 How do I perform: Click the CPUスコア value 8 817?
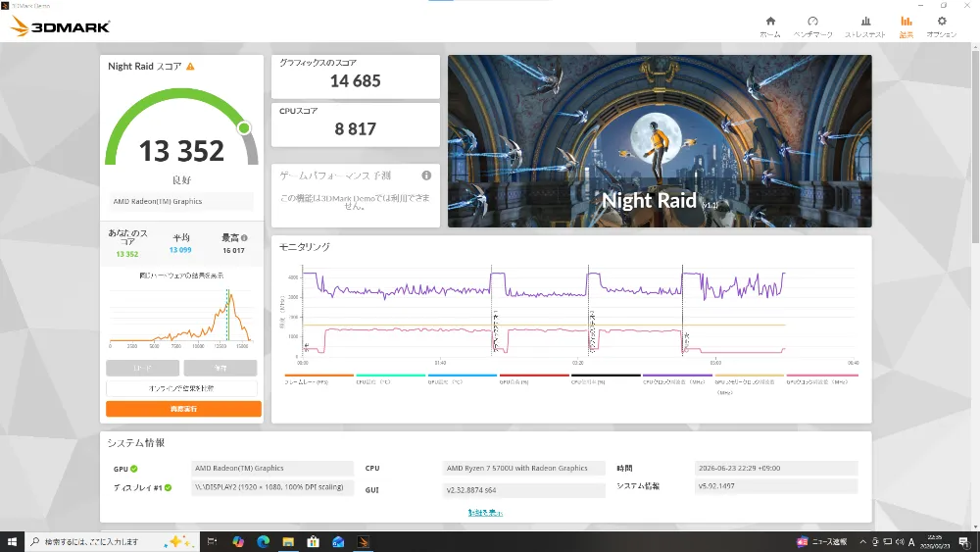click(x=355, y=129)
